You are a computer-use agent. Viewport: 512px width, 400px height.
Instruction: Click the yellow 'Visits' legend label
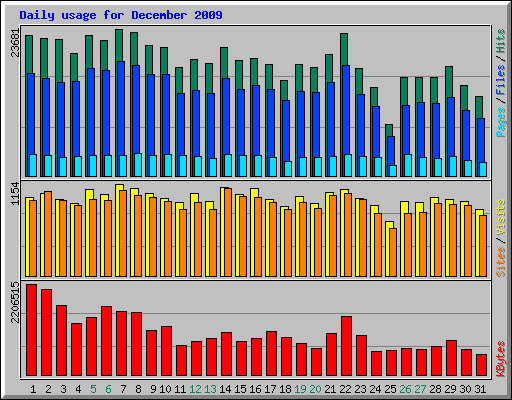coord(501,218)
